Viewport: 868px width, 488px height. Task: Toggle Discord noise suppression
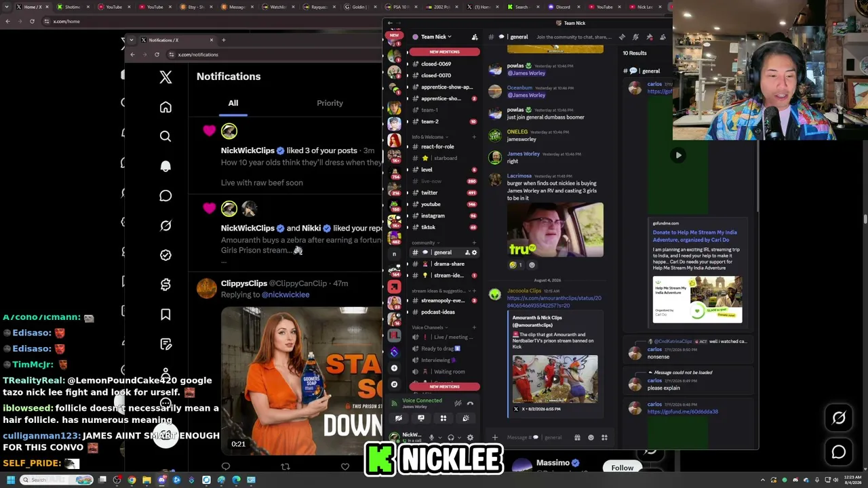[458, 403]
